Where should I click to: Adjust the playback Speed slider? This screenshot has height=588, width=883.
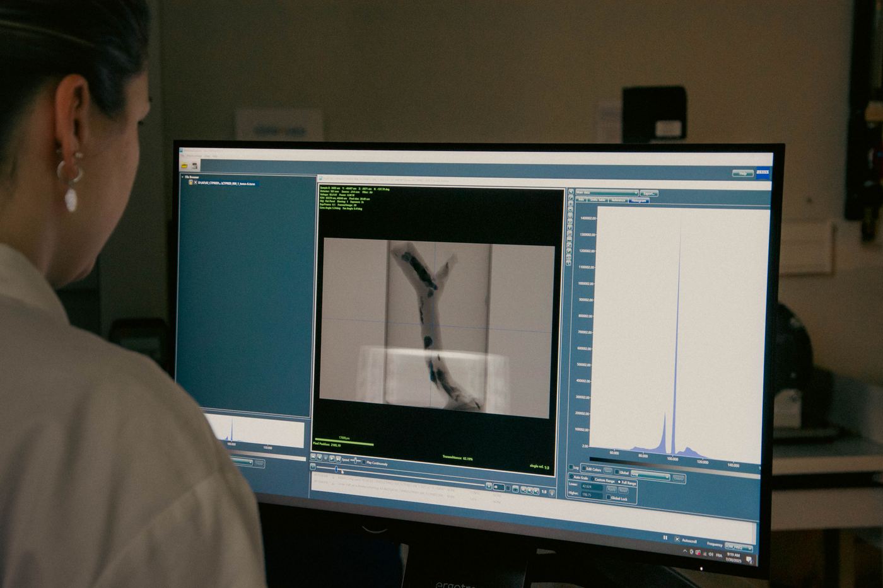355,461
